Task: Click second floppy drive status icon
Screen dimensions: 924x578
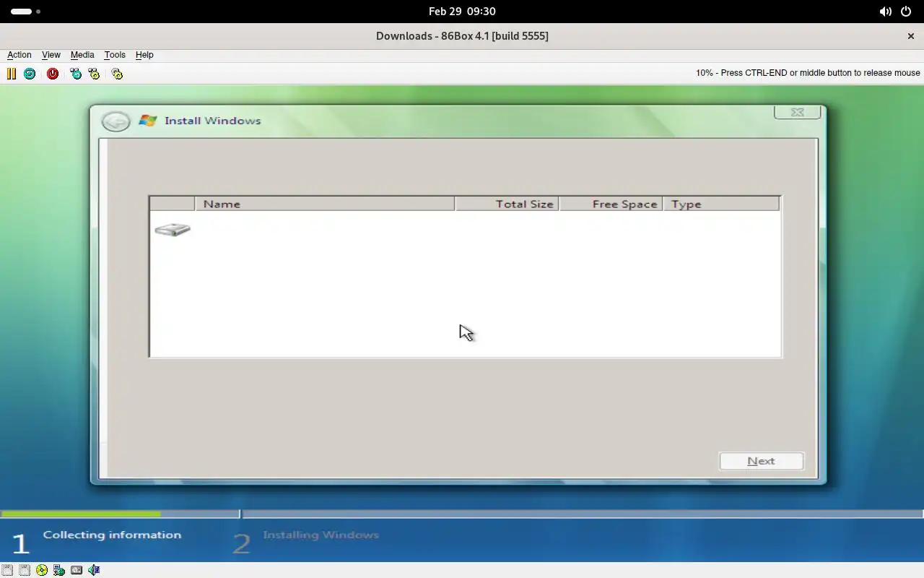Action: click(25, 570)
